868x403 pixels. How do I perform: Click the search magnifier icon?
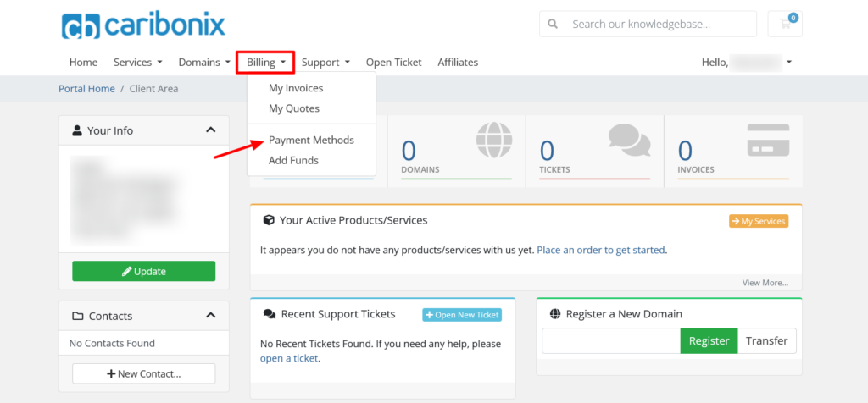(x=554, y=24)
